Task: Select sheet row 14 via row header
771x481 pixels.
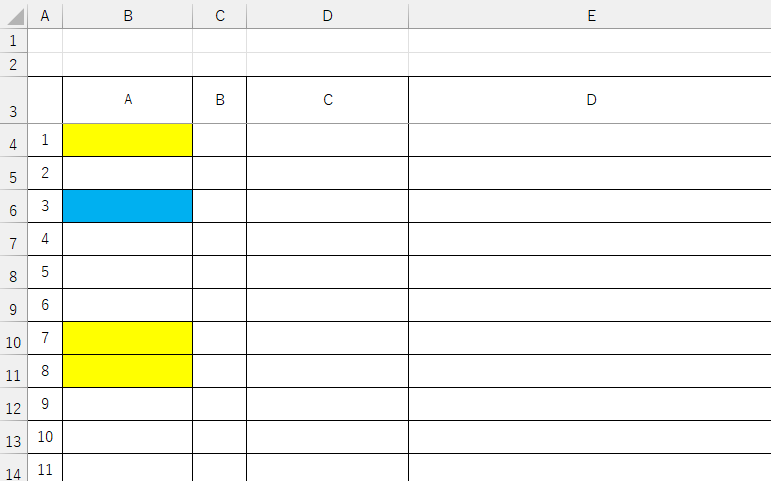Action: [x=13, y=472]
